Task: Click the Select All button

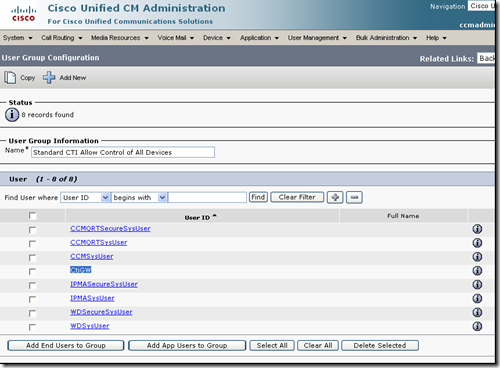Action: [272, 346]
